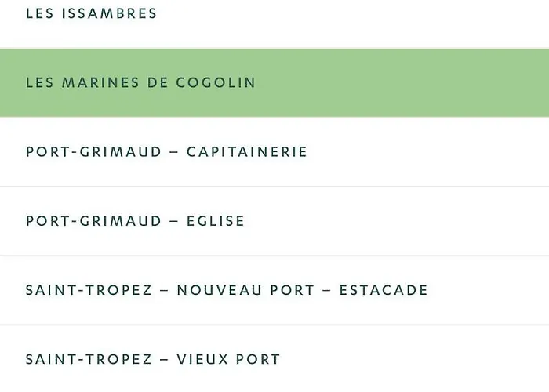Pick Port-Grimaud – Capitainerie from the list
Viewport: 549px width, 392px height.
click(x=274, y=152)
